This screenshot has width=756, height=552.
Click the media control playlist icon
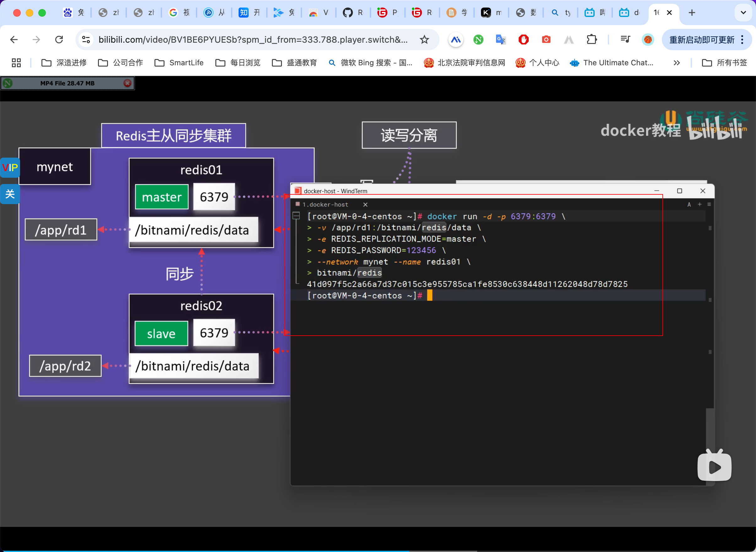pyautogui.click(x=625, y=40)
